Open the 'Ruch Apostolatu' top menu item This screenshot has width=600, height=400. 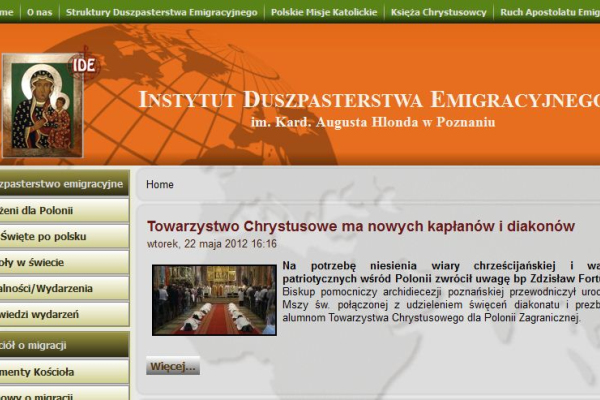[x=550, y=12]
